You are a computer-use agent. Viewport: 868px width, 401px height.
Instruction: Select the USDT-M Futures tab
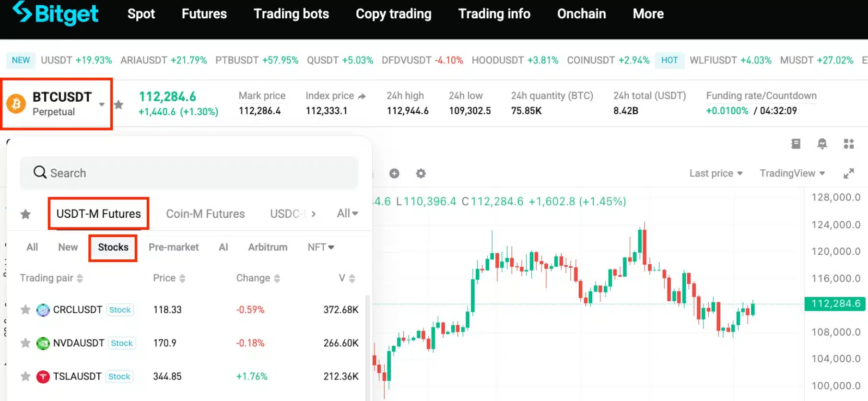(x=98, y=213)
